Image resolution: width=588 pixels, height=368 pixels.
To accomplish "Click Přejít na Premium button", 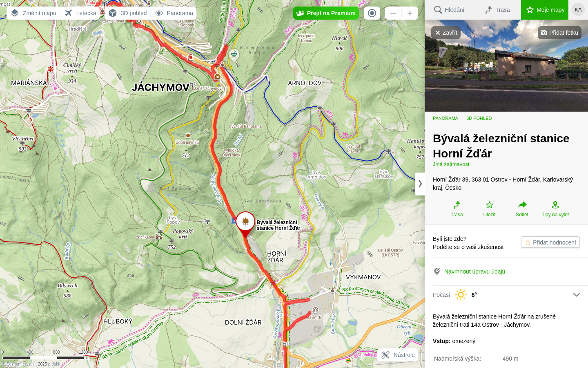I will pos(326,13).
